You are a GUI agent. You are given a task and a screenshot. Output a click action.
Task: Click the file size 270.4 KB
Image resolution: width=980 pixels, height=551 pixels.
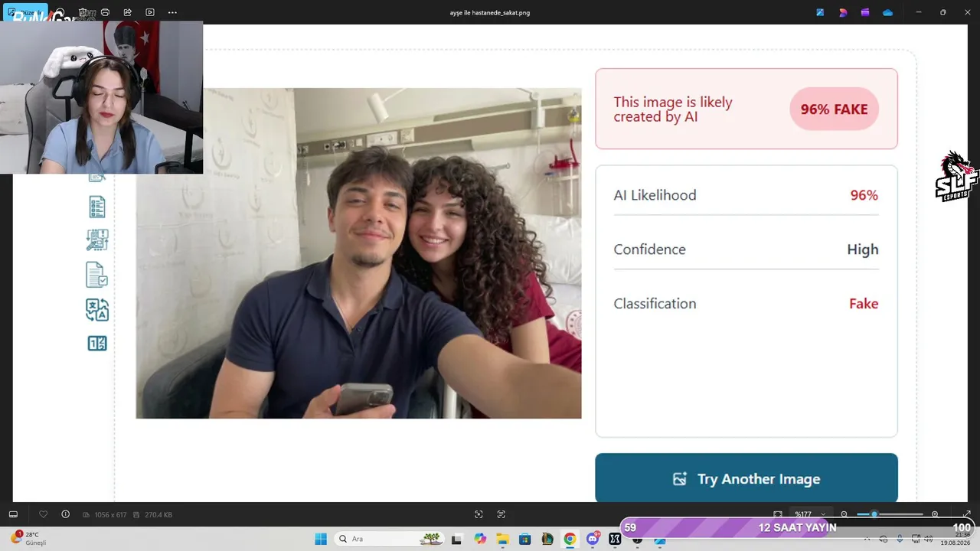point(158,515)
